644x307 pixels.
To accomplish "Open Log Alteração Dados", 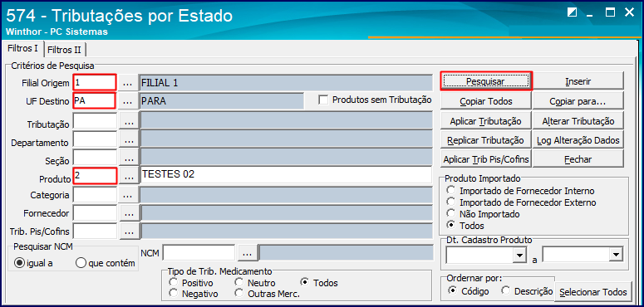I will (x=578, y=140).
